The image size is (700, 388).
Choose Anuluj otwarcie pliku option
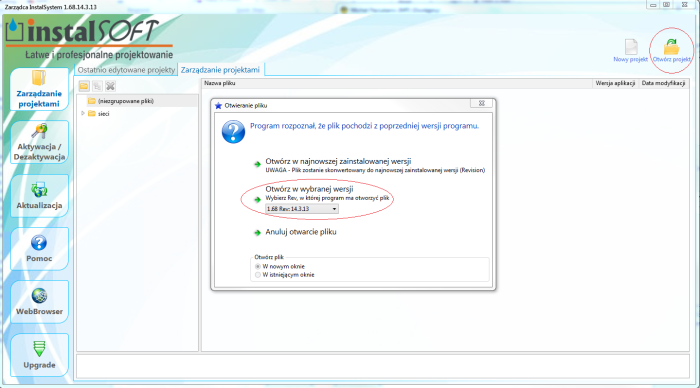(x=301, y=232)
